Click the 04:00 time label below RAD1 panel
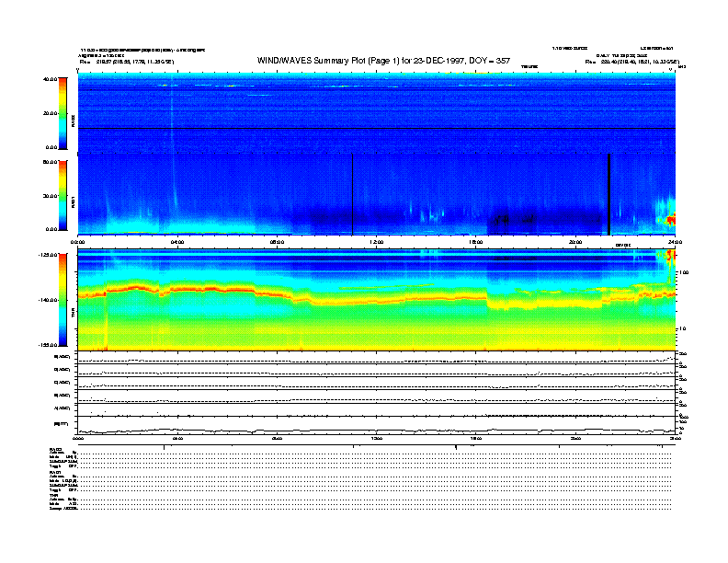Screen dimensions: 728x563 click(x=177, y=242)
